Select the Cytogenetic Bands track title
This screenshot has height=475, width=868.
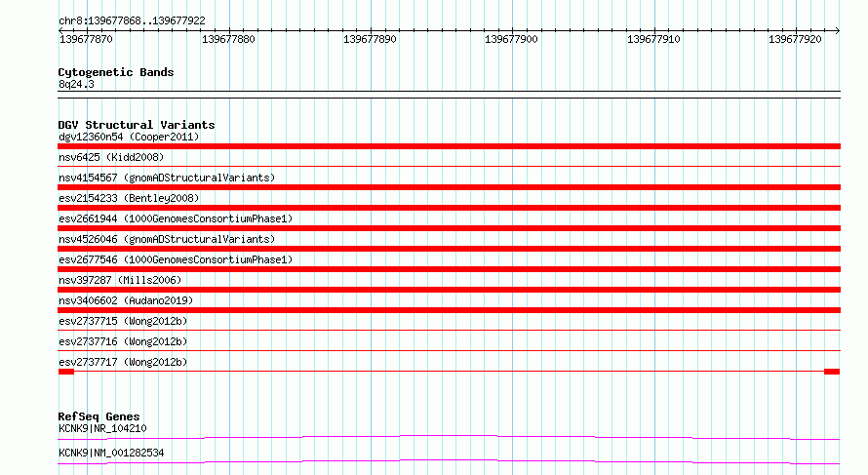click(116, 72)
